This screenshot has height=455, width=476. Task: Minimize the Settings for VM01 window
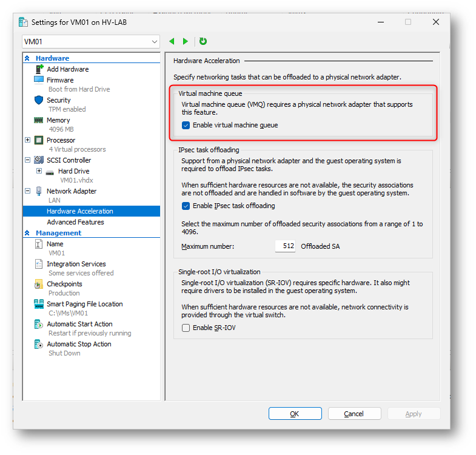pos(381,22)
